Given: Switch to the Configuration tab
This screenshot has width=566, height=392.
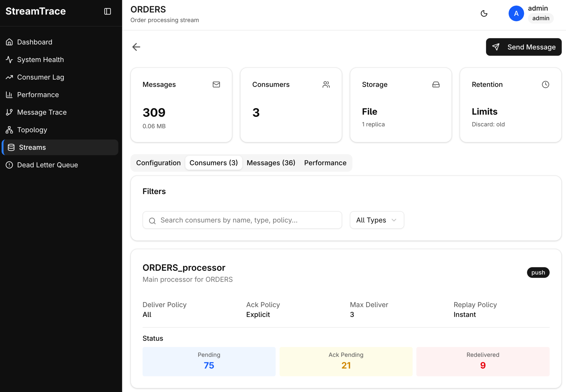Looking at the screenshot, I should point(158,163).
